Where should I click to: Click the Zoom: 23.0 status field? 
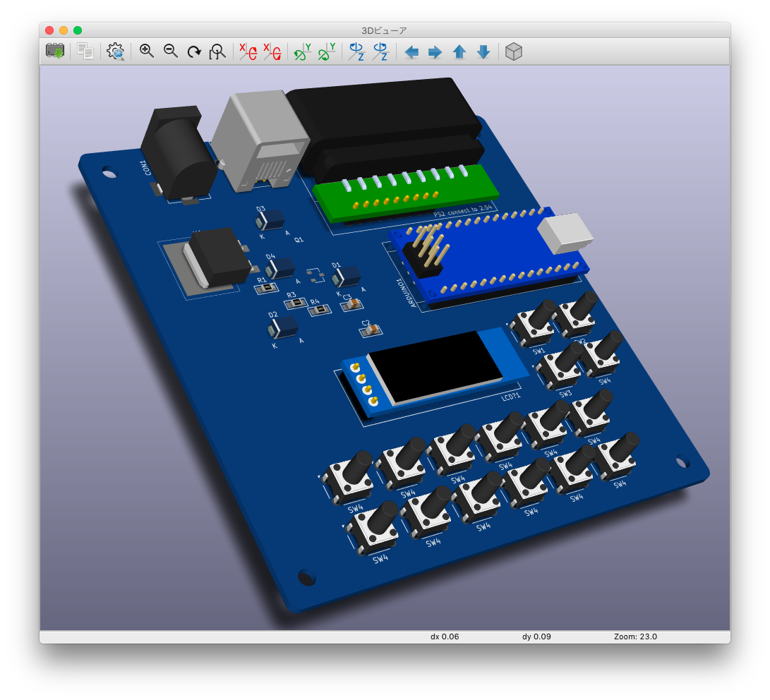[x=635, y=636]
